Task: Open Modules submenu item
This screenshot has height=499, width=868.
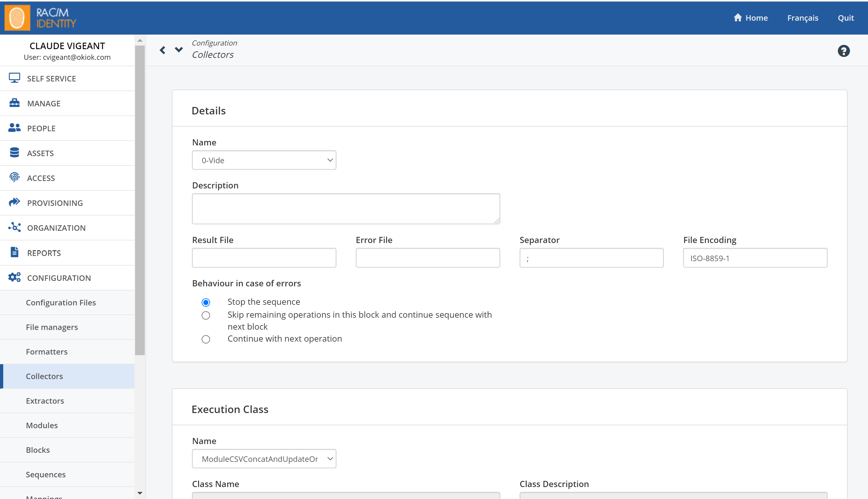Action: [67, 425]
